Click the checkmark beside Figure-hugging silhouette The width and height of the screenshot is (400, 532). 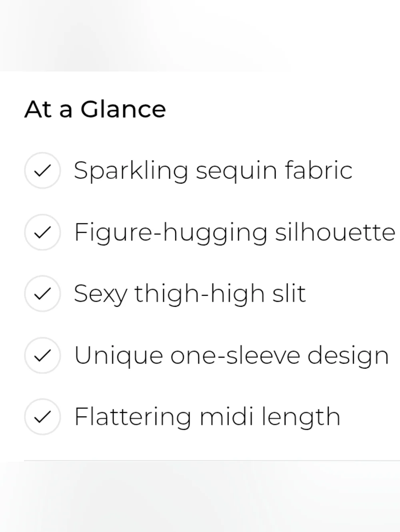(x=42, y=232)
